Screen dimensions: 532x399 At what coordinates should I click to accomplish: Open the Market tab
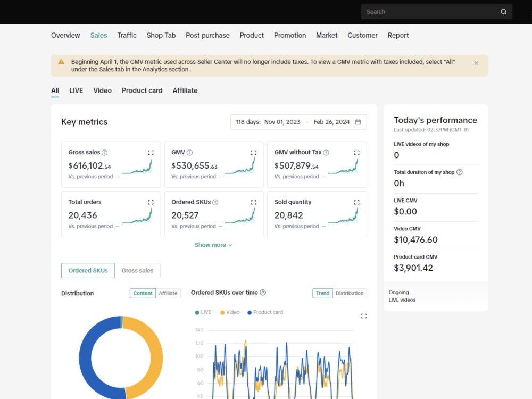click(327, 35)
